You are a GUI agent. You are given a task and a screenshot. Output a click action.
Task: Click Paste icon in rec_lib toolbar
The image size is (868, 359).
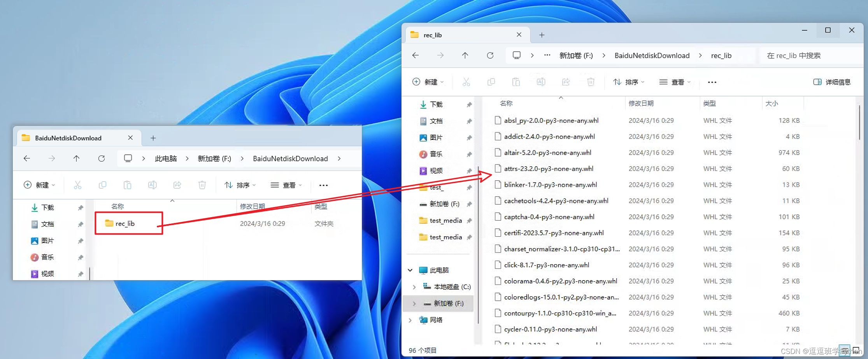[516, 82]
